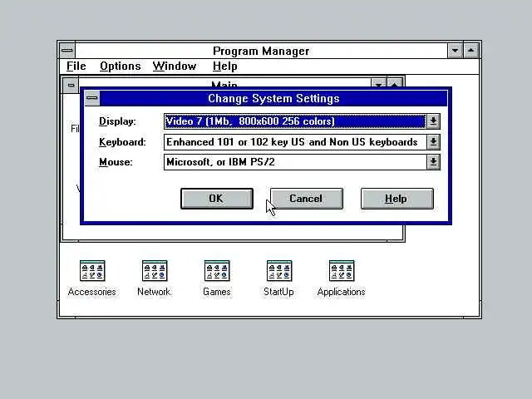
Task: Open the File menu
Action: click(x=76, y=66)
